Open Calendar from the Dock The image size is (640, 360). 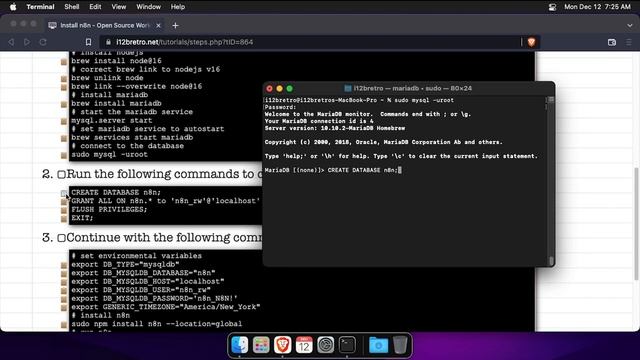[304, 345]
